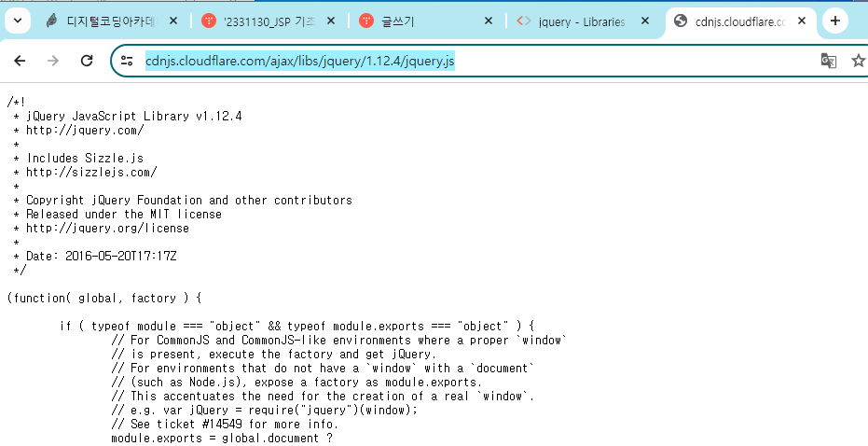The width and height of the screenshot is (868, 446).
Task: Click the text "http://jquery.org/license"
Action: [x=107, y=229]
